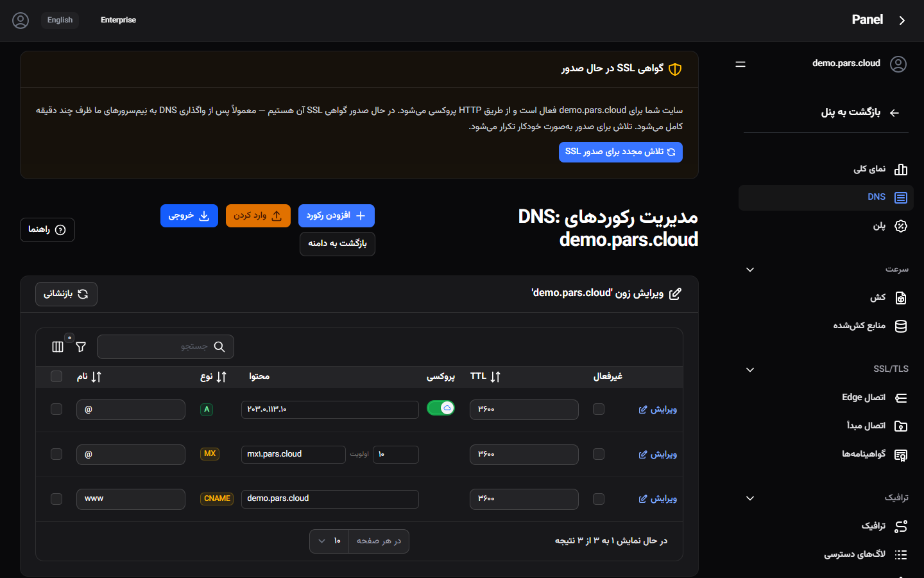Click ویرایش edit link for CNAME record
Screen dimensions: 924x578
(658, 499)
